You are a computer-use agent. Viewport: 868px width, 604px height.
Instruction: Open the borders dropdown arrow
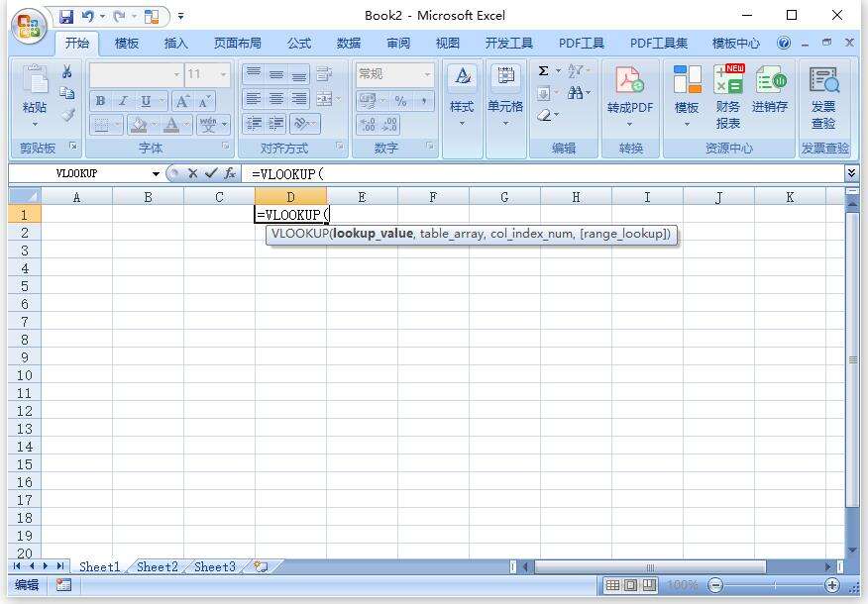[x=117, y=126]
